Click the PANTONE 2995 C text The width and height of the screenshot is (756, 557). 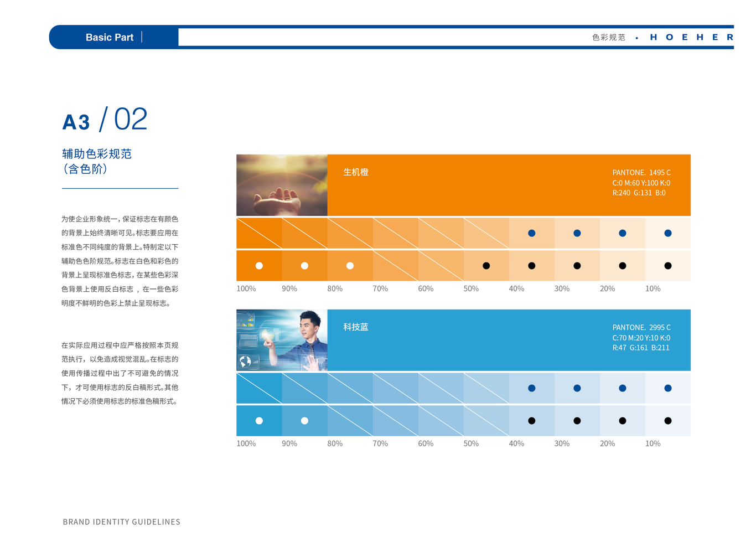[x=641, y=327]
